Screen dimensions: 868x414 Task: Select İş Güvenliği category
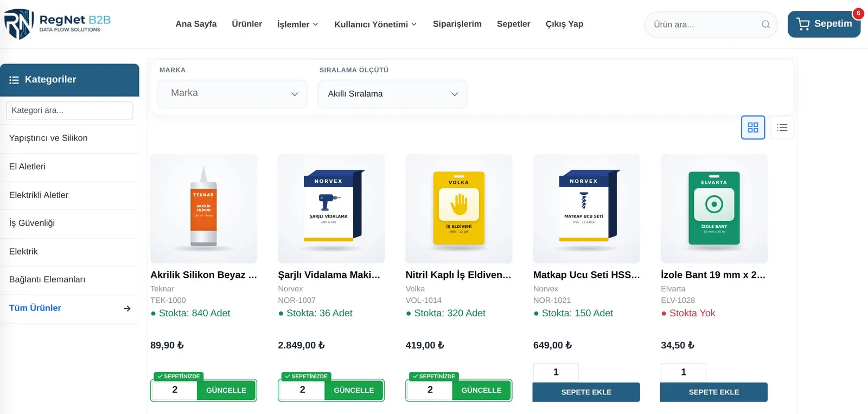coord(69,223)
